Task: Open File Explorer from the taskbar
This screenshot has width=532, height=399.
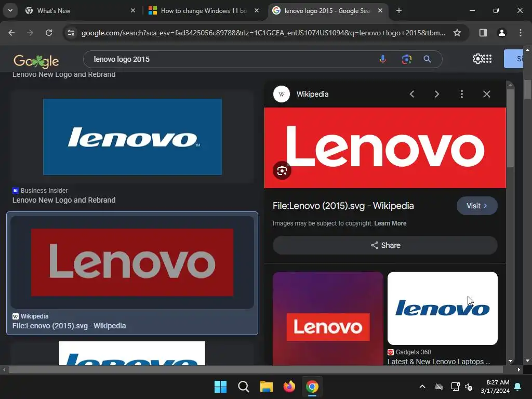Action: coord(267,387)
